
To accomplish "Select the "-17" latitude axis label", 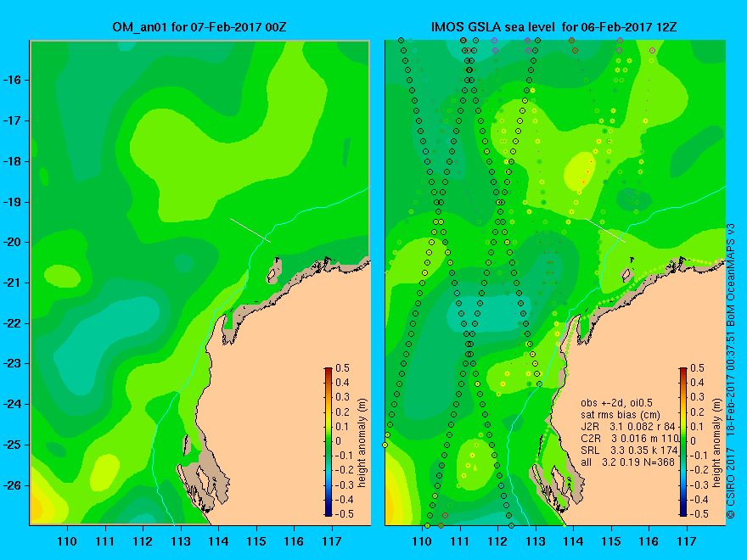I will coord(13,121).
